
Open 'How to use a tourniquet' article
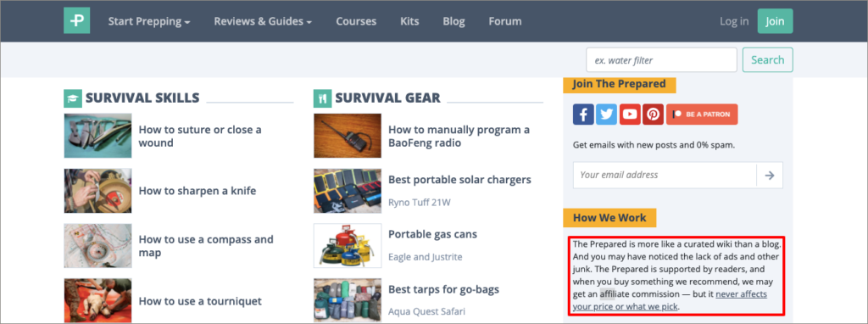(x=200, y=301)
